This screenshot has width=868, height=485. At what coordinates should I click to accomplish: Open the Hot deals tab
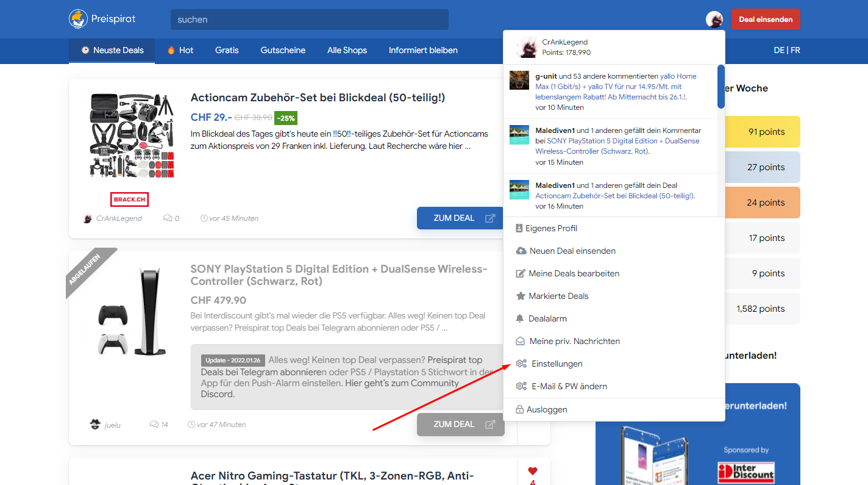click(x=180, y=50)
